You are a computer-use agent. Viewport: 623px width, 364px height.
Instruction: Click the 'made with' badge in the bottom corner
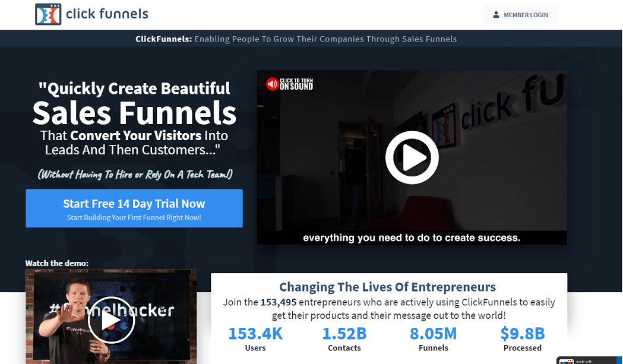click(x=589, y=360)
